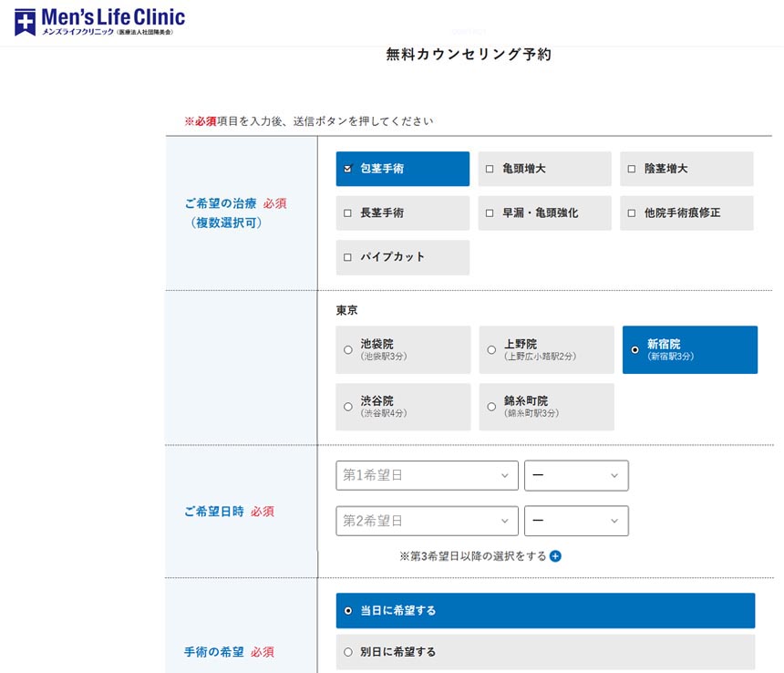Select the 新宿院 clinic radio button

point(634,350)
